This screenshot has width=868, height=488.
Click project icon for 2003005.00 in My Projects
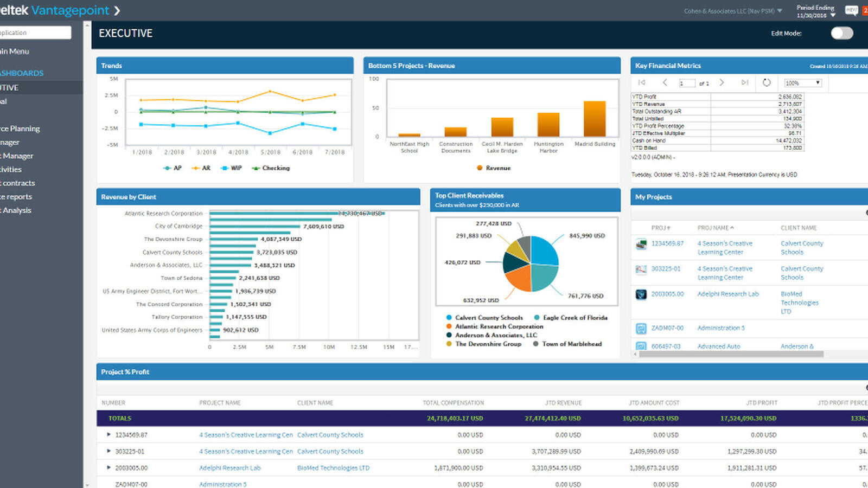[641, 294]
